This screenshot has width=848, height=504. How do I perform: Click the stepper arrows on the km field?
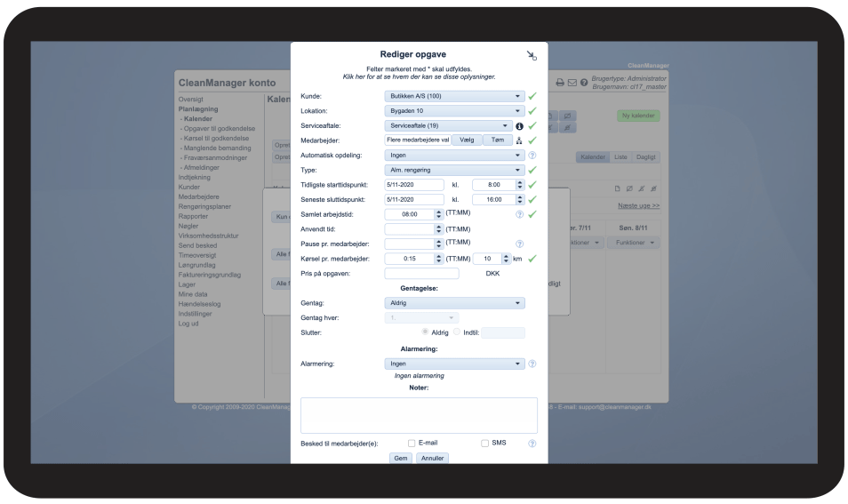click(506, 259)
